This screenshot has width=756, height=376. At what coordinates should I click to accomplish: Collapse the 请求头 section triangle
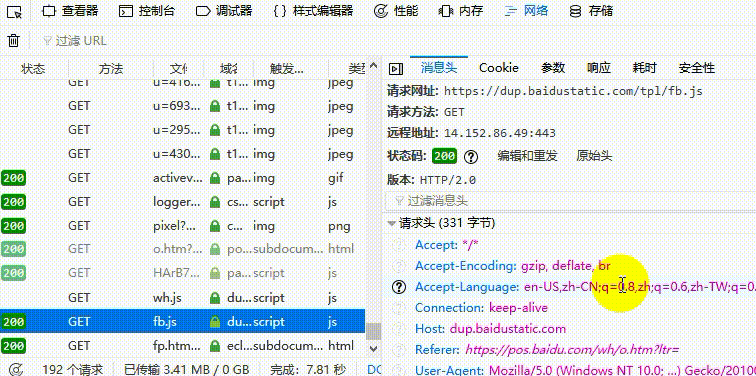pyautogui.click(x=392, y=223)
